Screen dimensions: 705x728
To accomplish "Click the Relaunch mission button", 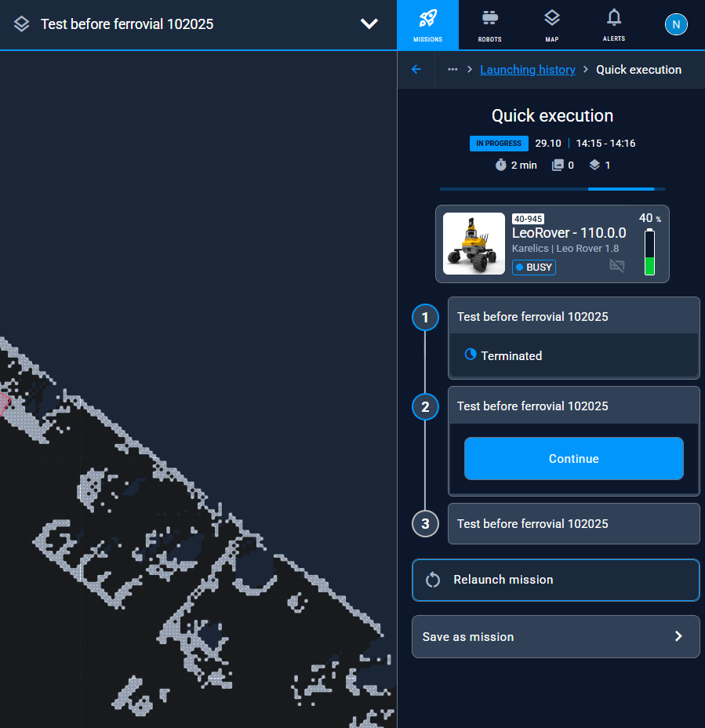I will [x=555, y=580].
